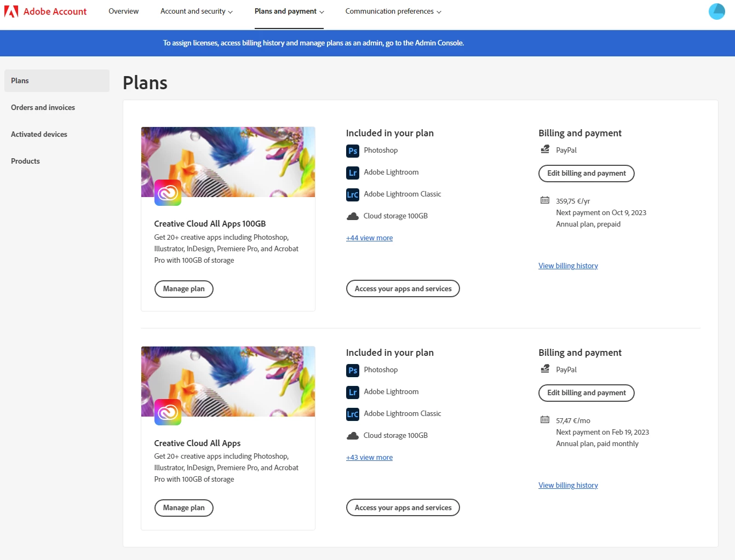
Task: Click Next payment on Feb 19, 2023 text
Action: tap(602, 432)
